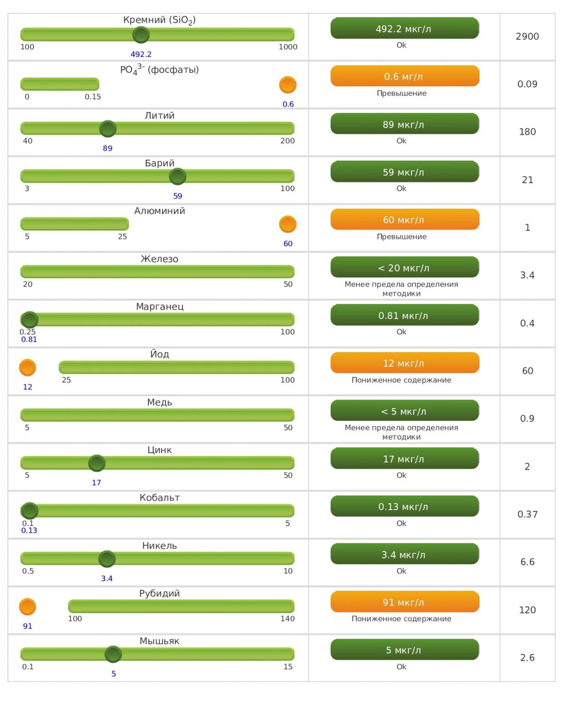This screenshot has width=563, height=728.
Task: Click the orange Алюминий exceedance marker
Action: pyautogui.click(x=288, y=224)
